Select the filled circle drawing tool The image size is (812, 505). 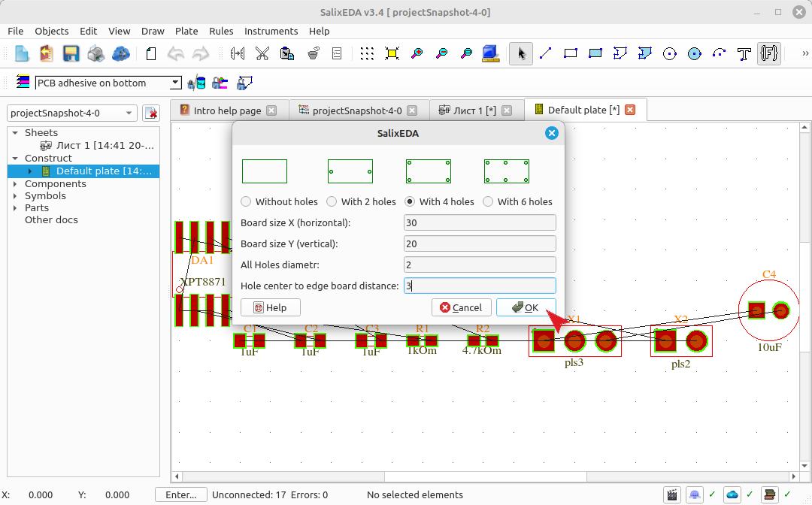click(x=695, y=53)
